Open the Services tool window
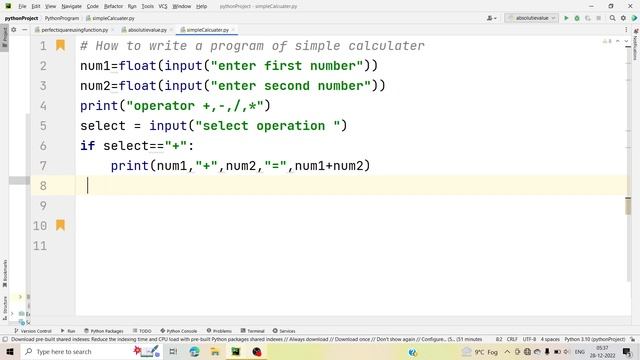This screenshot has width=640, height=360. (x=284, y=331)
